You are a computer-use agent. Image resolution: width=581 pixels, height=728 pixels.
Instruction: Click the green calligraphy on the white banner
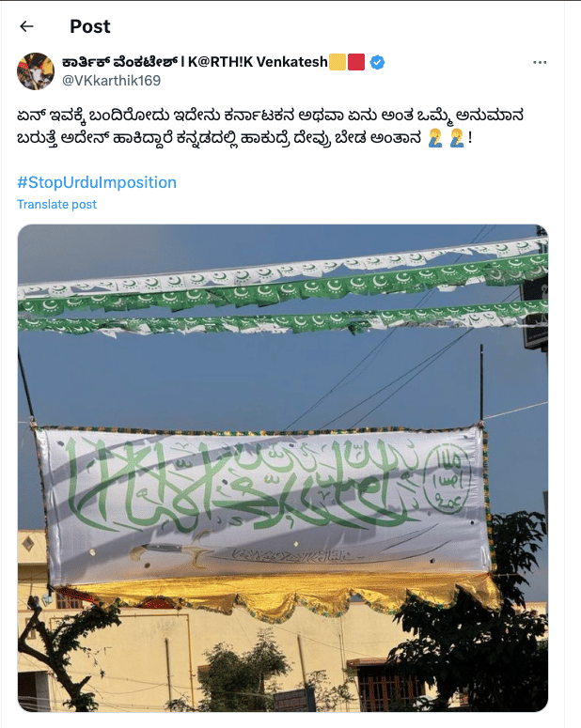(x=242, y=485)
